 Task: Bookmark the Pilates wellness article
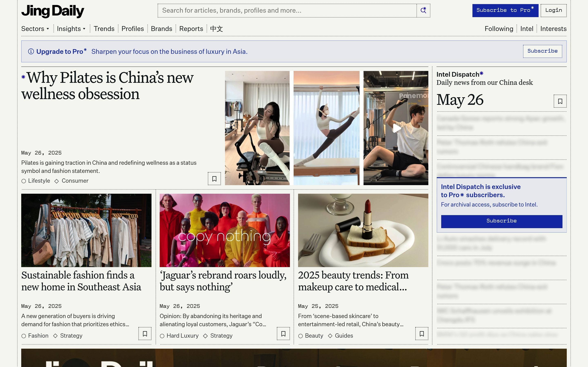coord(214,179)
